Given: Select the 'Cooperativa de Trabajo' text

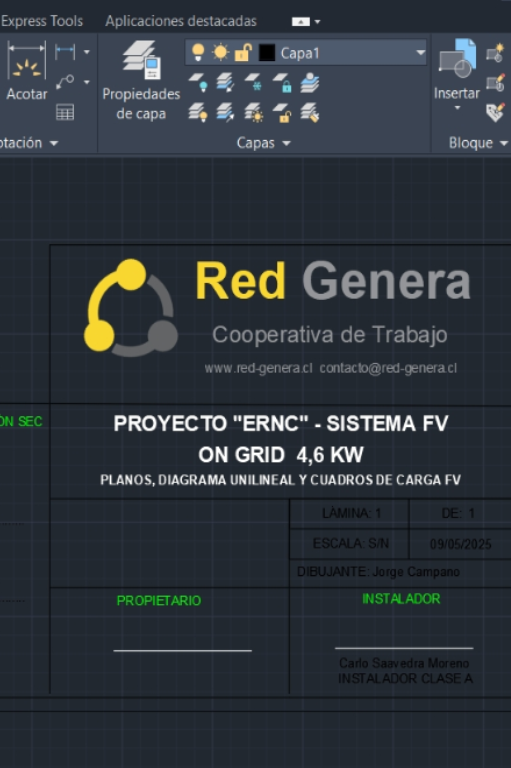Looking at the screenshot, I should [x=330, y=335].
